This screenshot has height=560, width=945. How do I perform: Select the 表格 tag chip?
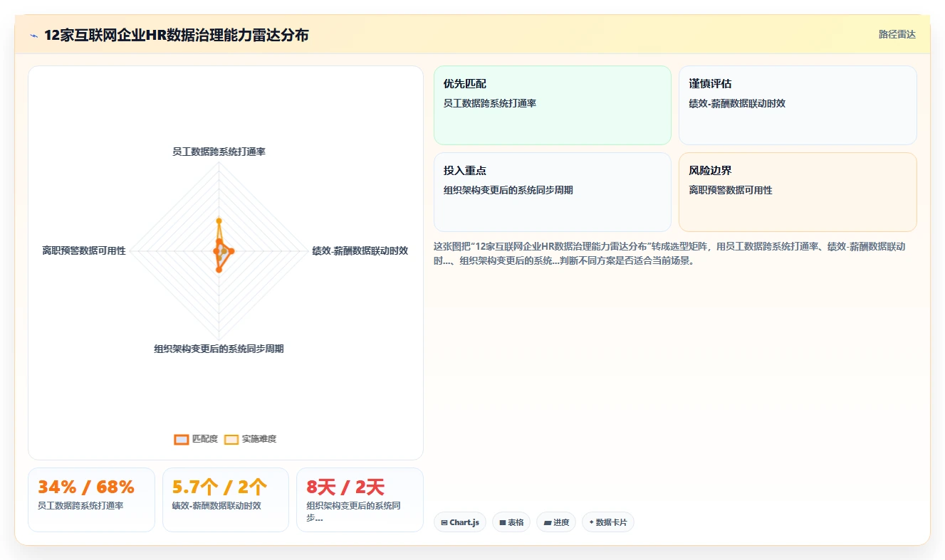coord(511,522)
